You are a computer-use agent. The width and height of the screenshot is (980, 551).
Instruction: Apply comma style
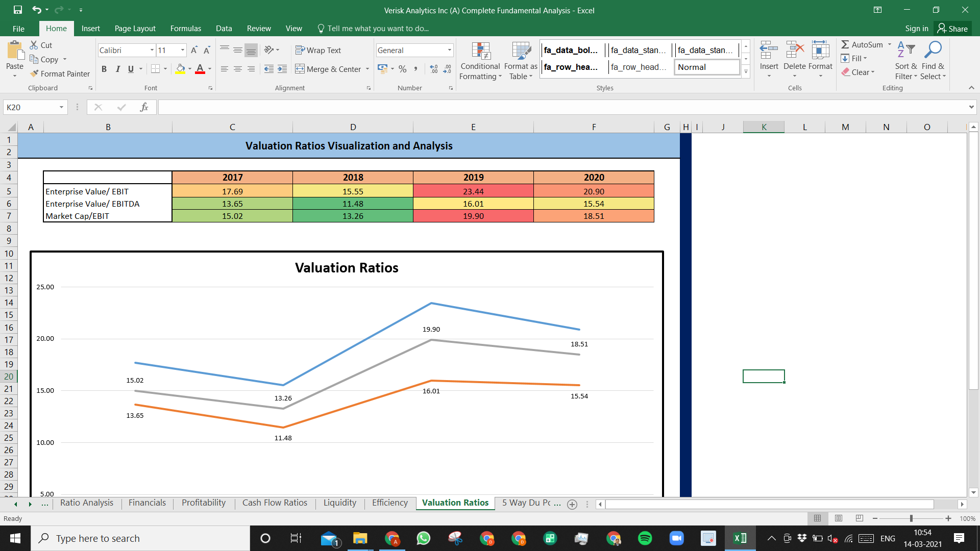[x=416, y=69]
